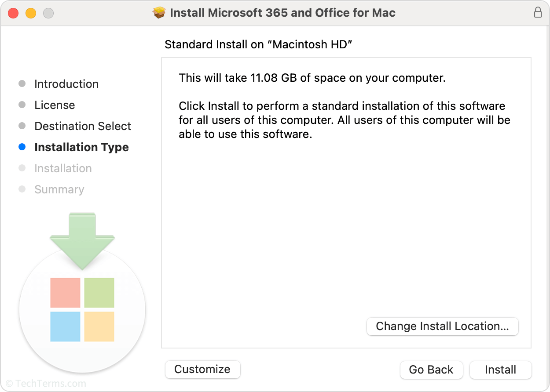The height and width of the screenshot is (392, 550).
Task: Select the License step in sidebar
Action: tap(55, 105)
